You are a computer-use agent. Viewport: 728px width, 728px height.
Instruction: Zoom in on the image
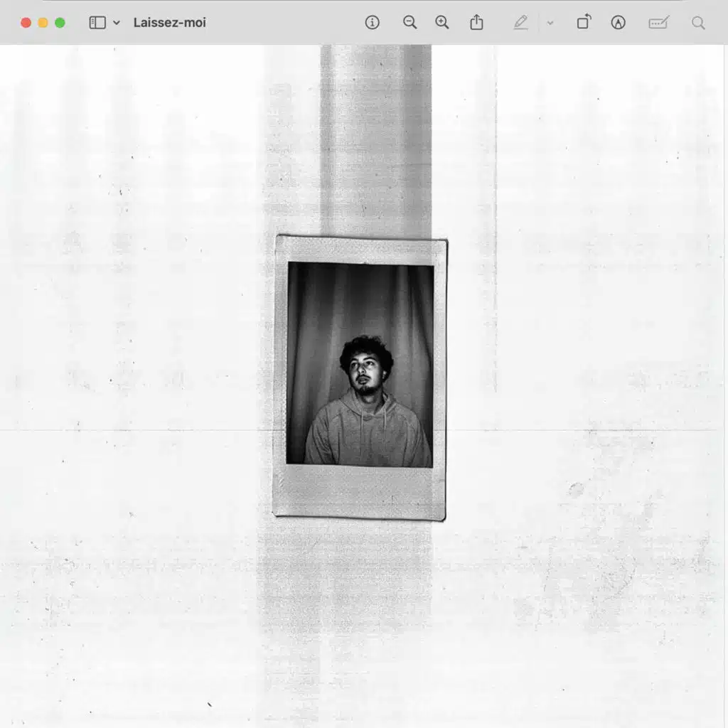[442, 23]
